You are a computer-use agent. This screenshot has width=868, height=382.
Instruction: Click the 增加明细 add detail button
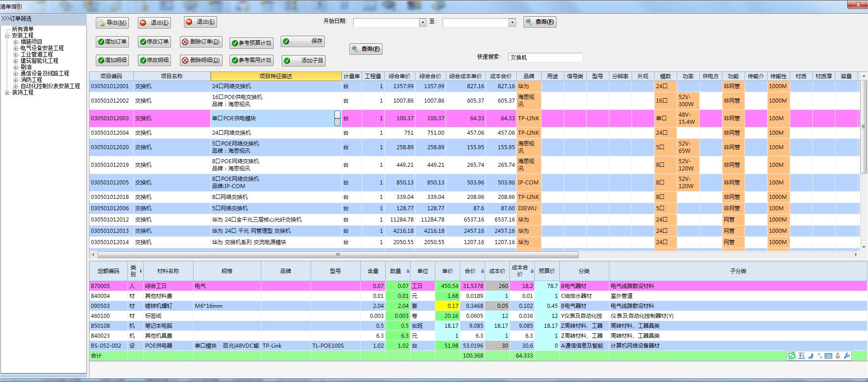(112, 60)
